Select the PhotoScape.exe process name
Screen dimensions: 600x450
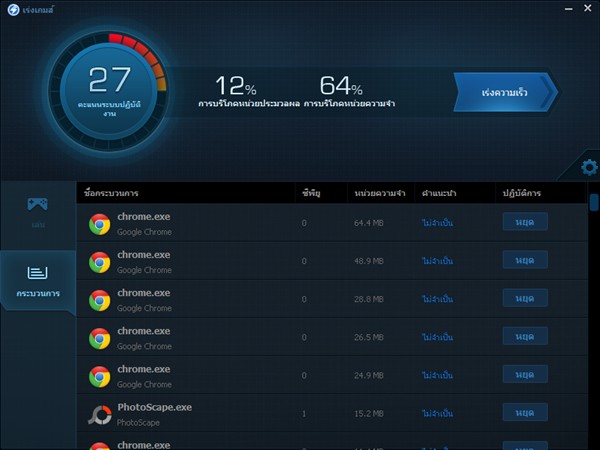tap(155, 408)
